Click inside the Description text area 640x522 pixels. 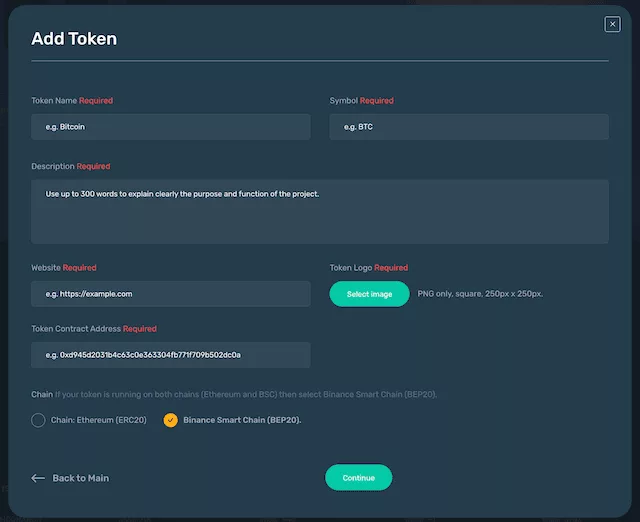pyautogui.click(x=320, y=211)
